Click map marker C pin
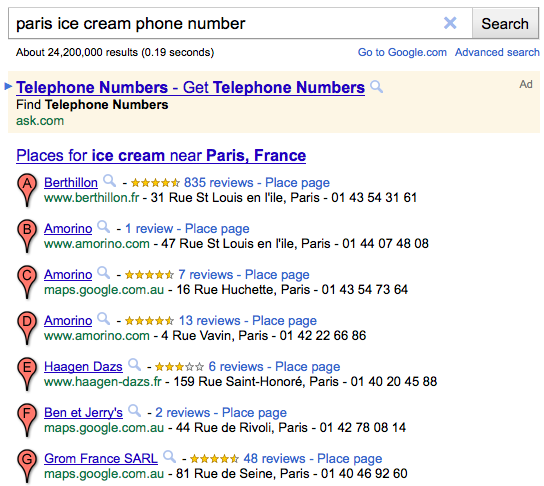Screen dimensions: 544x486 tap(27, 282)
